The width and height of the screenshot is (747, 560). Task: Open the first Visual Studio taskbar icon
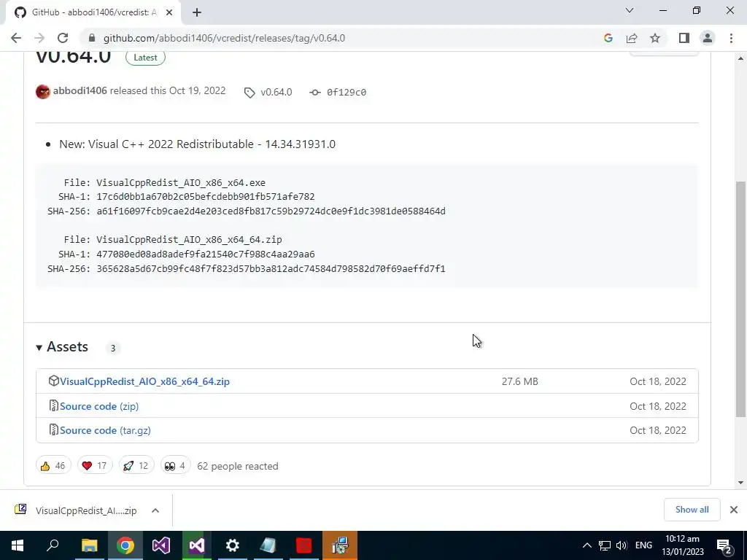[x=160, y=545]
